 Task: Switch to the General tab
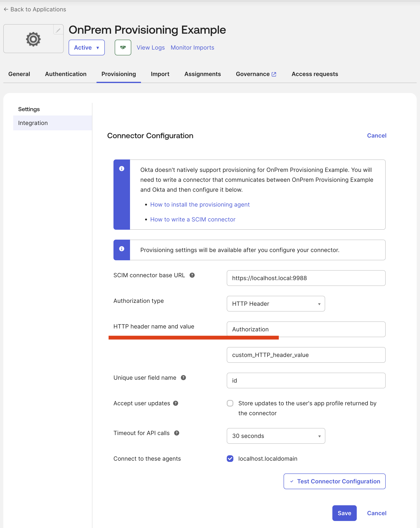(x=19, y=74)
